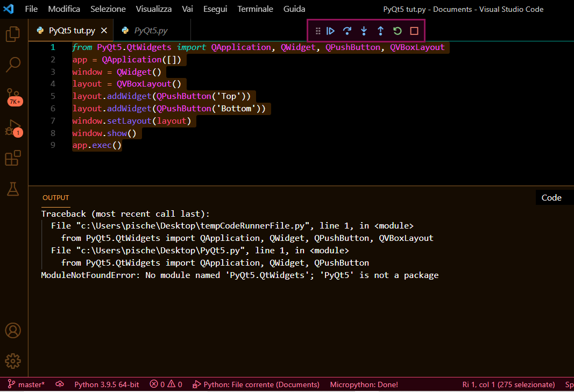Open the Manage gear settings icon

point(13,360)
